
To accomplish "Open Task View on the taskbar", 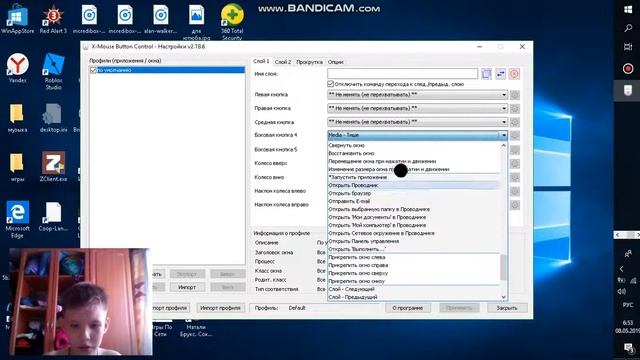I will click(628, 47).
